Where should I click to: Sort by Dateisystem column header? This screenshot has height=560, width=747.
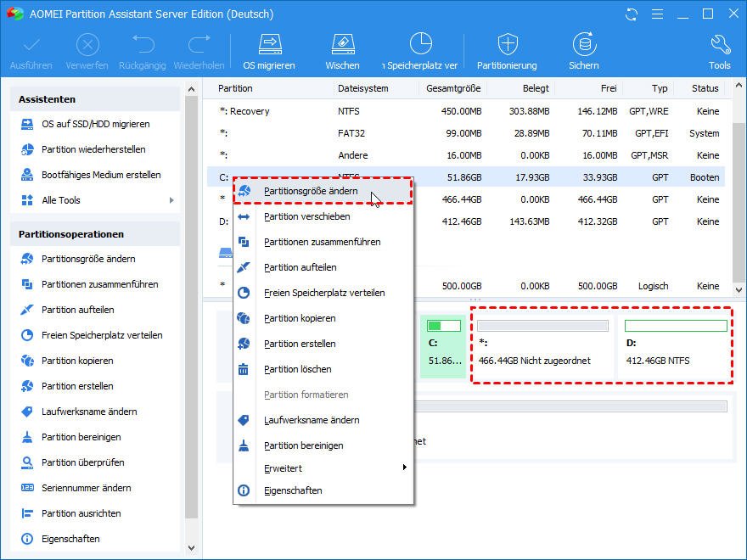(x=362, y=88)
